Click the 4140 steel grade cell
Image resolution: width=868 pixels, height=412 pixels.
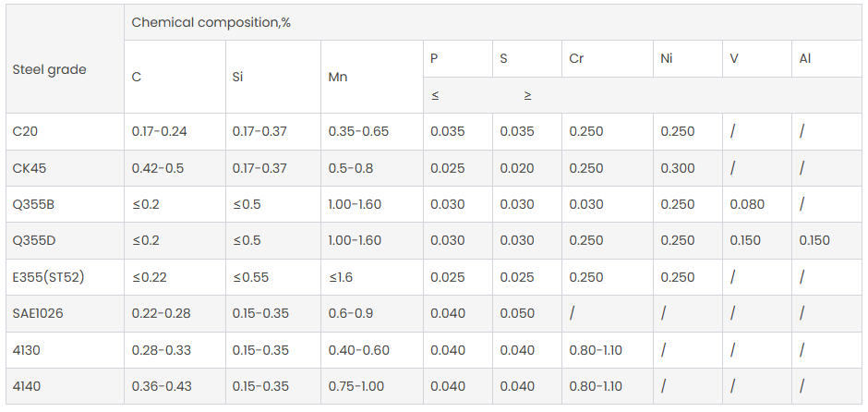pos(26,386)
